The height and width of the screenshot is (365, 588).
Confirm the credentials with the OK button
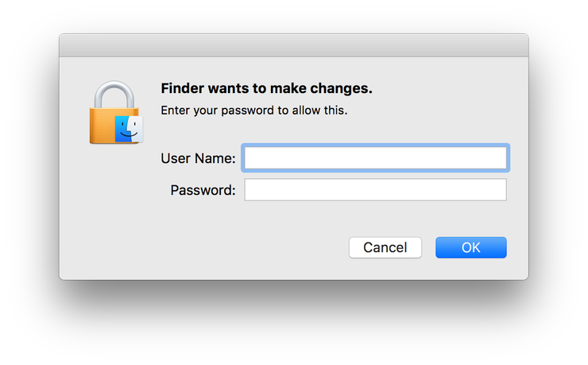471,247
